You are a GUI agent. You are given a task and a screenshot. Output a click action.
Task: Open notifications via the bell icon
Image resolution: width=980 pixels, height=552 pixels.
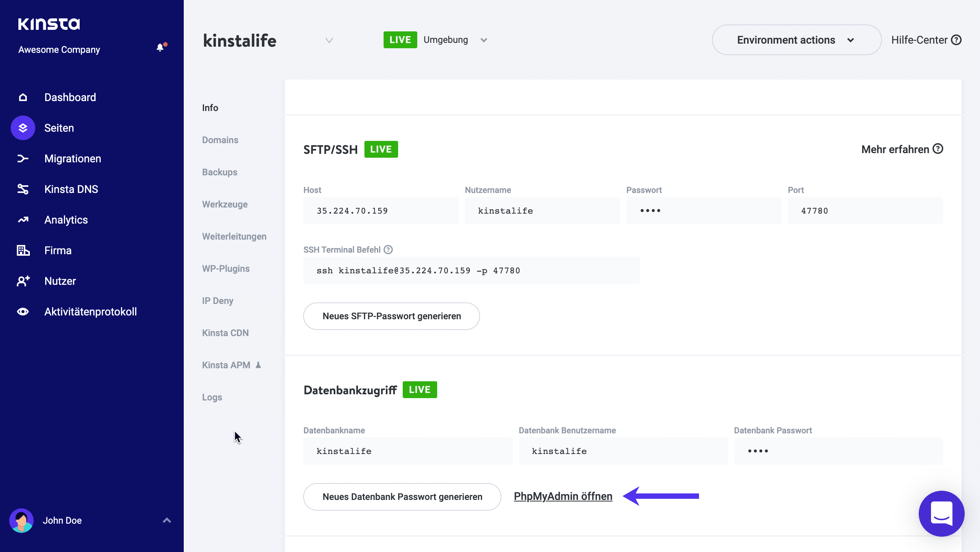160,47
